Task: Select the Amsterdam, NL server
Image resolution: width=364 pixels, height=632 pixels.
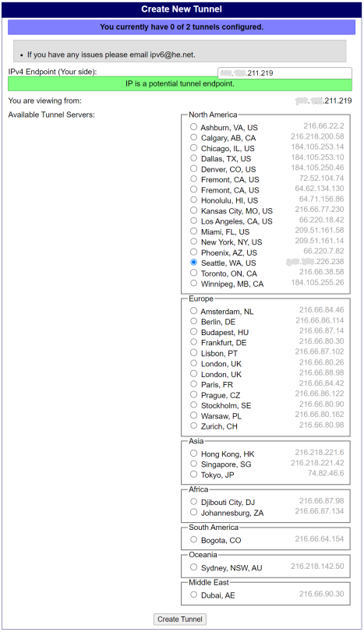Action: click(194, 311)
